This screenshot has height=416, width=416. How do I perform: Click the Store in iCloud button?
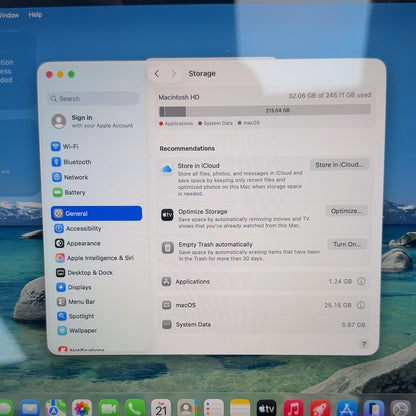click(339, 165)
